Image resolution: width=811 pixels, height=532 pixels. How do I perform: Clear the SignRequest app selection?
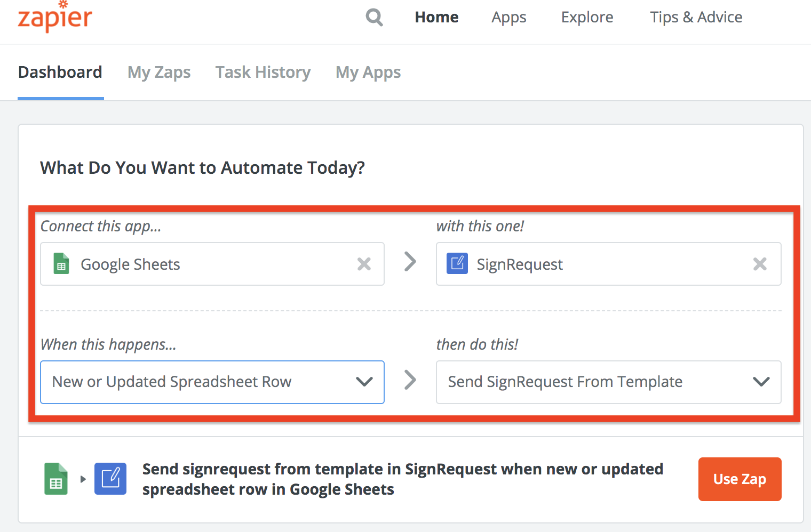click(760, 264)
